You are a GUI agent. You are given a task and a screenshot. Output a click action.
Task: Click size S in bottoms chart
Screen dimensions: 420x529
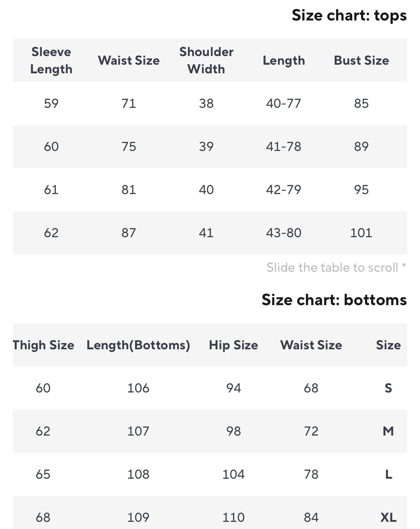point(388,388)
